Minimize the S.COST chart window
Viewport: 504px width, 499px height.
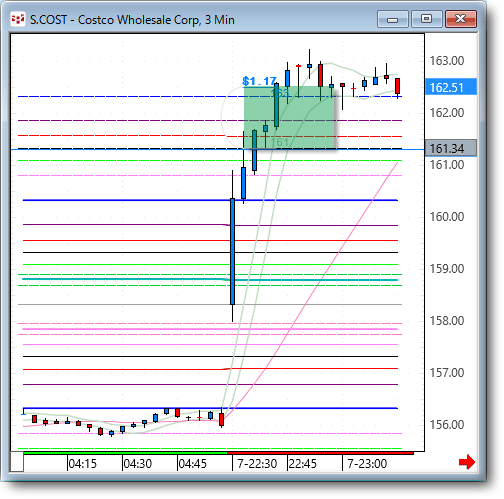[x=393, y=19]
